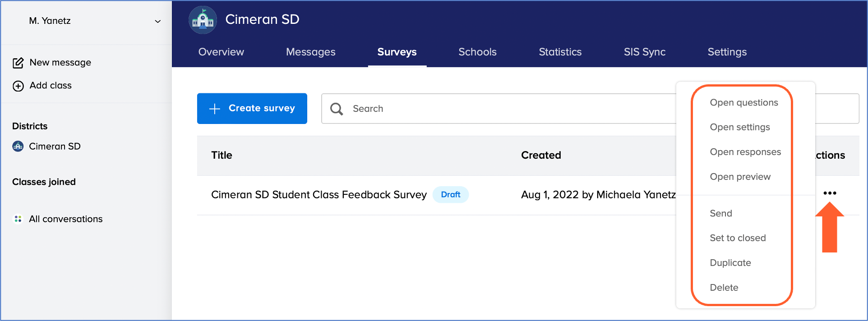868x321 pixels.
Task: Select Delete in the actions menu
Action: (x=724, y=288)
